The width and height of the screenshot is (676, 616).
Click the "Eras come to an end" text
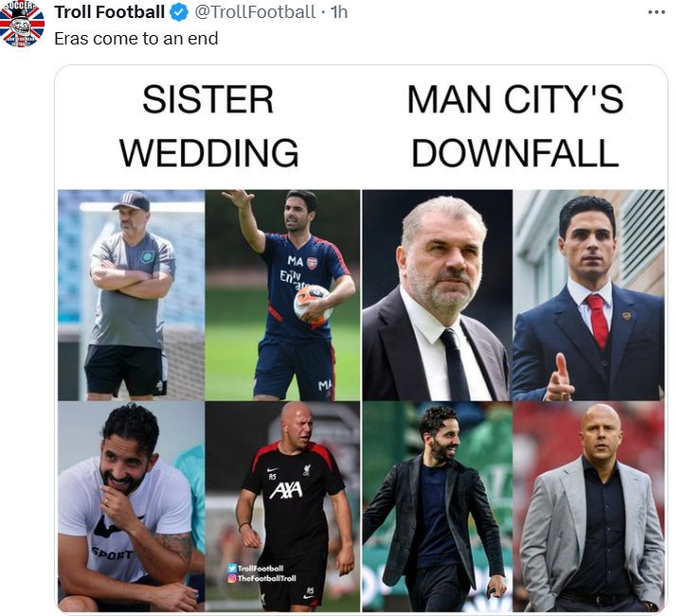[136, 39]
